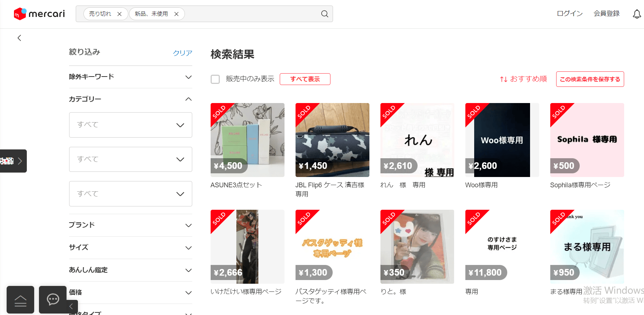
Task: Expand the あんしん鑑定 filter section
Action: [130, 270]
